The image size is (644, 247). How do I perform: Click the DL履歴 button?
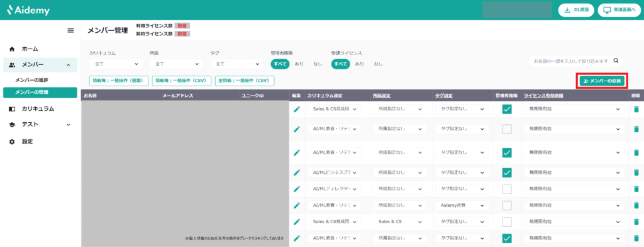pyautogui.click(x=576, y=10)
